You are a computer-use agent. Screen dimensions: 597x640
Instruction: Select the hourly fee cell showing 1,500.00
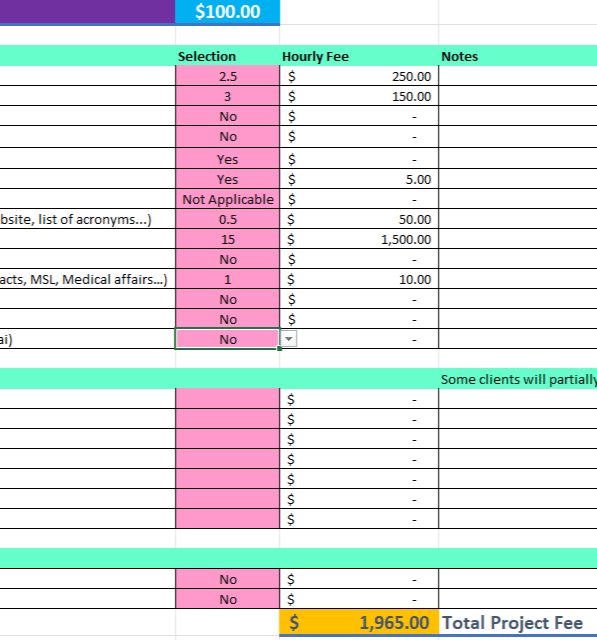pyautogui.click(x=359, y=239)
